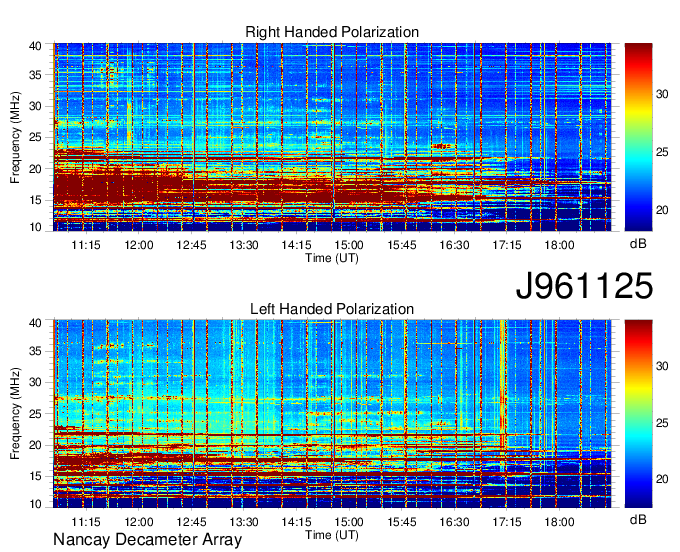Click the 12:45 time tick of Right Handed plot
This screenshot has width=680, height=552.
coord(191,245)
